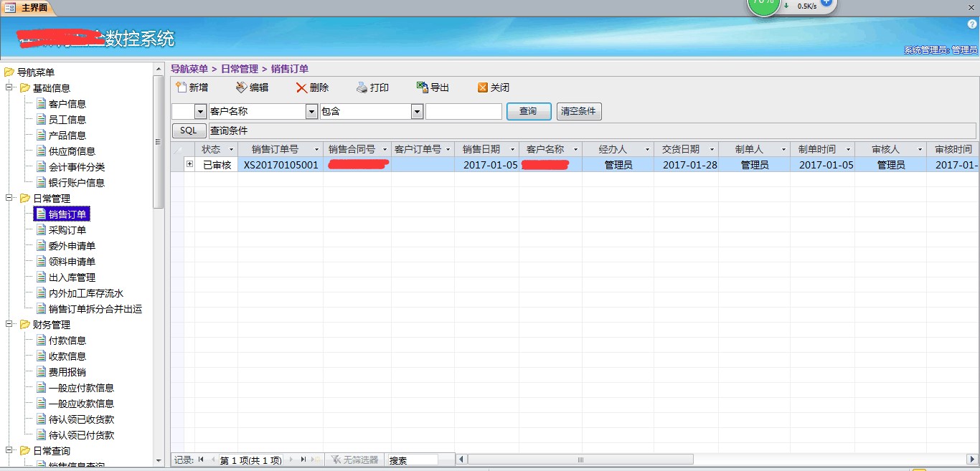Open 员工信息 in the navigation tree
The image size is (980, 471).
[67, 120]
